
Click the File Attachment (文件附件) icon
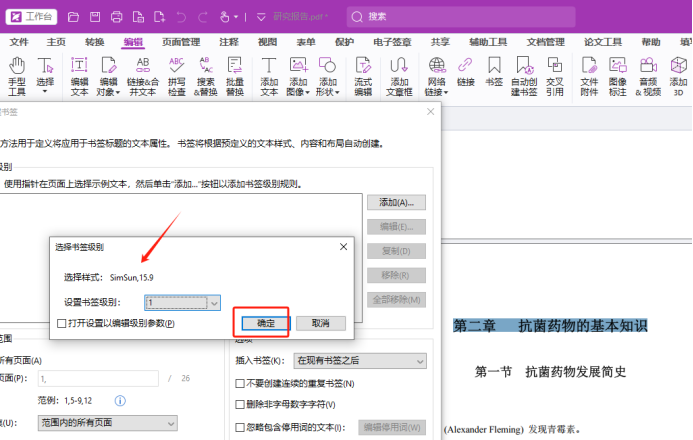(x=589, y=74)
